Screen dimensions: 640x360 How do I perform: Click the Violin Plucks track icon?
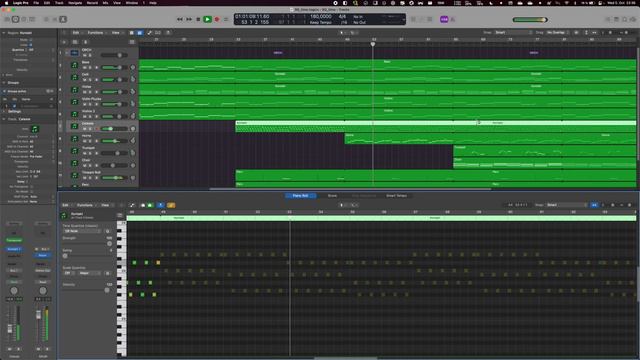(74, 102)
